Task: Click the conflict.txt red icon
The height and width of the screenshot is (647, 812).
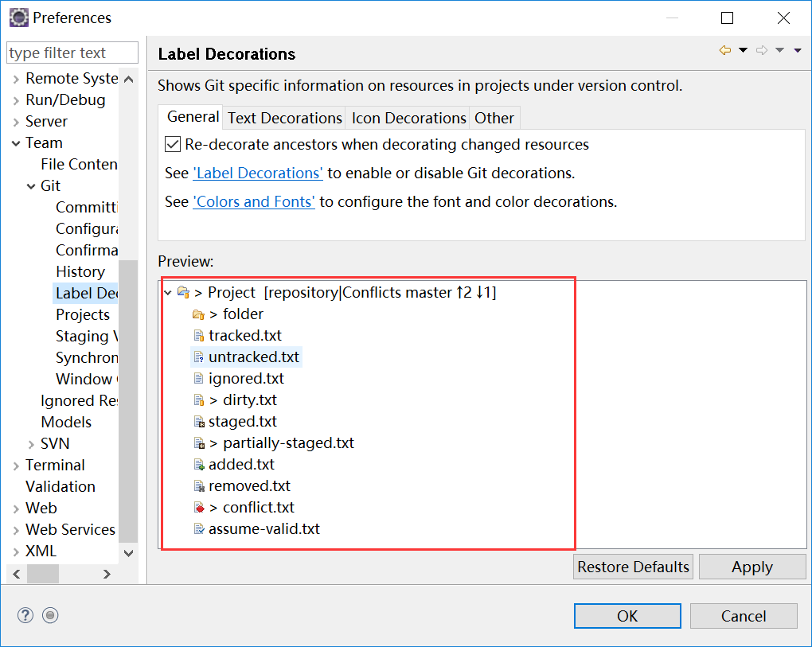Action: (x=199, y=507)
